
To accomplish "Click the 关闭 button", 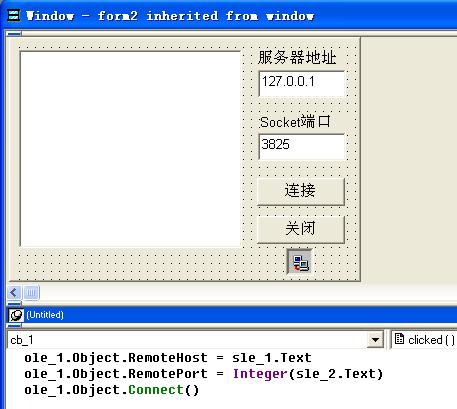I will point(301,229).
